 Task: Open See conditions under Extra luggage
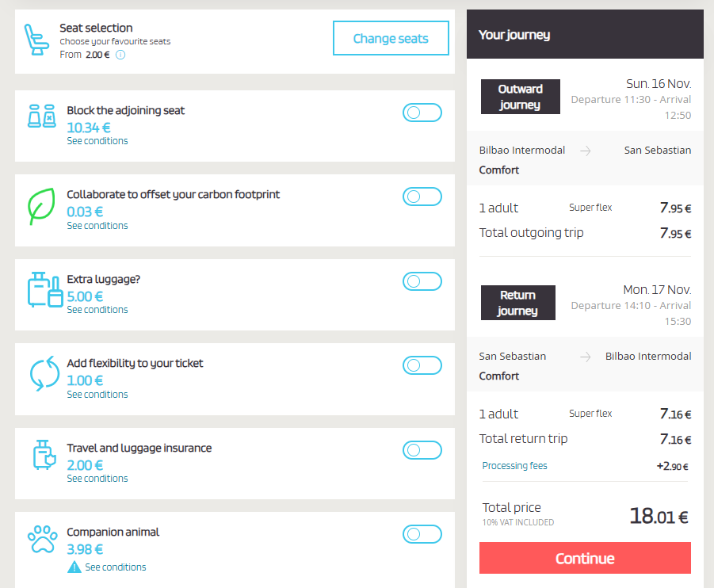[97, 310]
